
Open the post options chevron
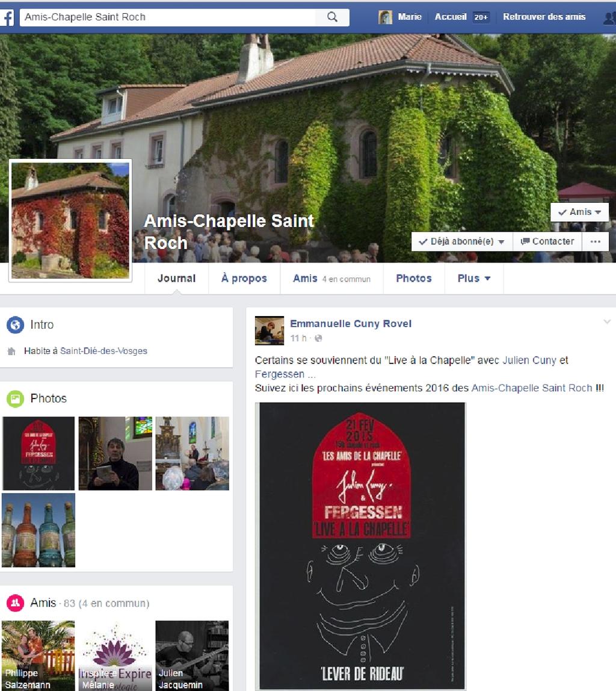tap(607, 321)
